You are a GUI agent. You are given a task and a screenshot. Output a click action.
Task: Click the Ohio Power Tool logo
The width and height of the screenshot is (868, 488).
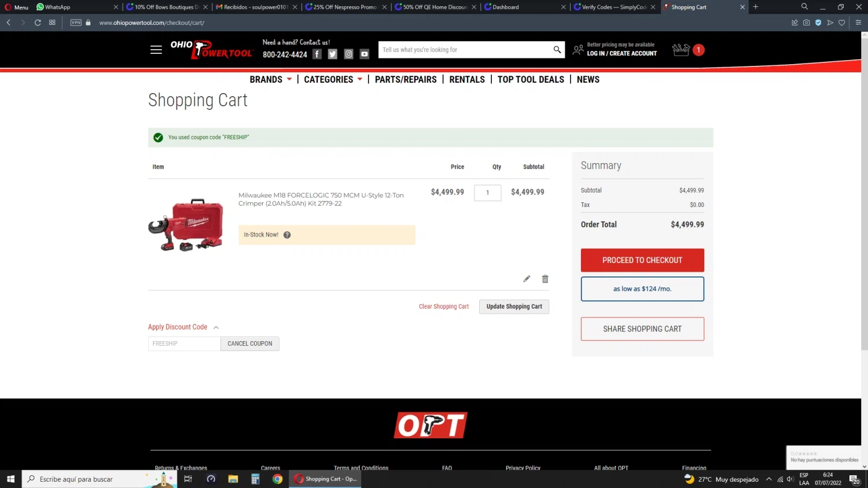point(211,49)
